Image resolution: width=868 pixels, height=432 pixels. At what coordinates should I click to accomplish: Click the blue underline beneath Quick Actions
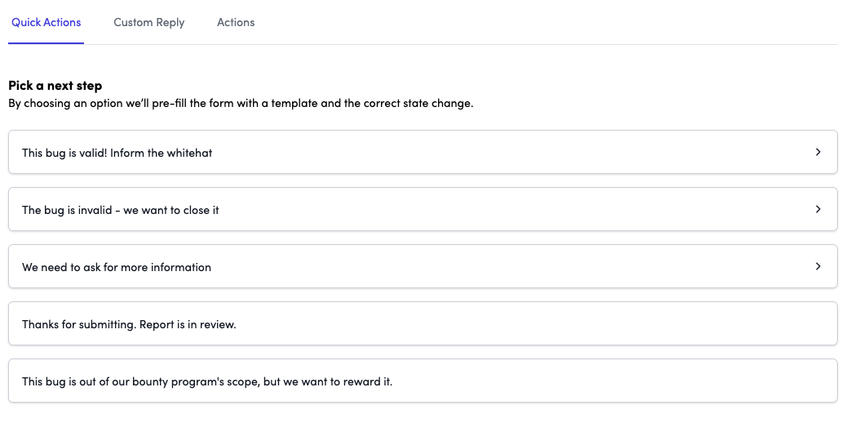pyautogui.click(x=46, y=43)
